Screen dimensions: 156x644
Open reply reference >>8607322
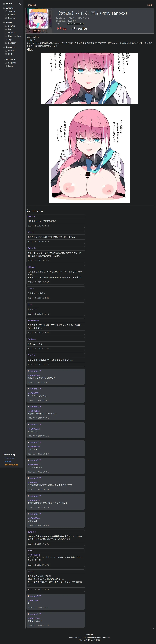pyautogui.click(x=34, y=482)
